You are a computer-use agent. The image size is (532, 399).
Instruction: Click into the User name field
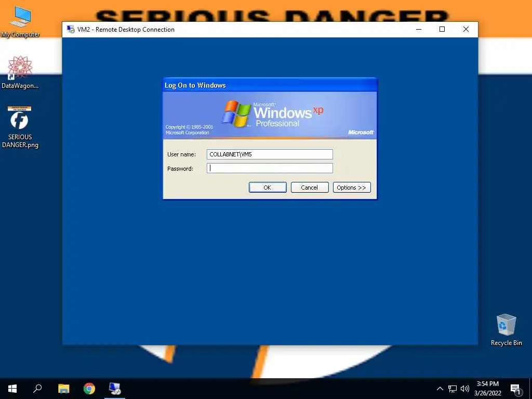(x=270, y=154)
